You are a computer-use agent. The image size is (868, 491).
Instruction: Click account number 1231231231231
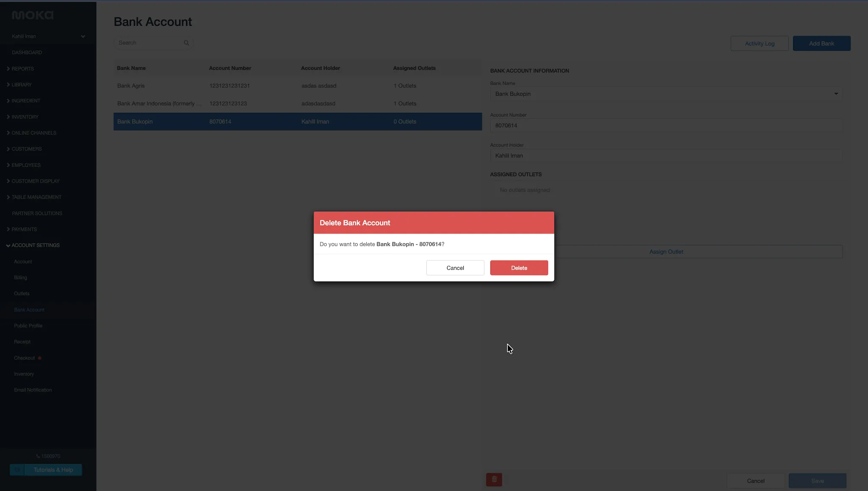coord(229,86)
